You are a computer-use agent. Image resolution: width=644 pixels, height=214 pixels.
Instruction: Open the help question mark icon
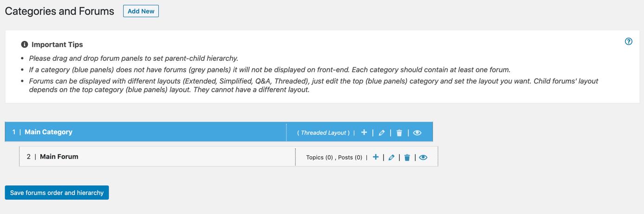[629, 41]
